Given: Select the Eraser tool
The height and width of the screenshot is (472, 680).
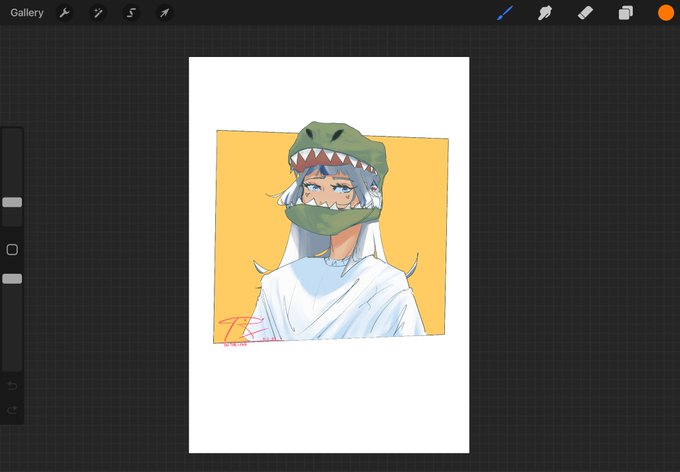Looking at the screenshot, I should pos(585,13).
